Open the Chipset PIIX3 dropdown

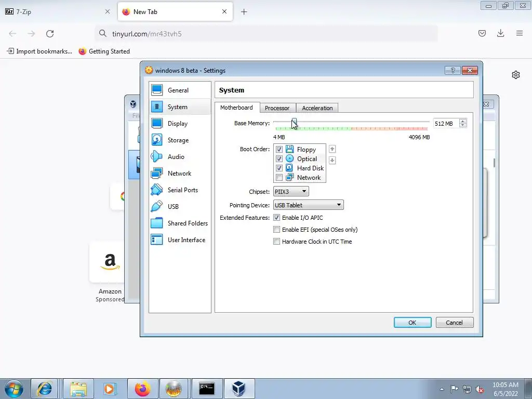click(291, 191)
